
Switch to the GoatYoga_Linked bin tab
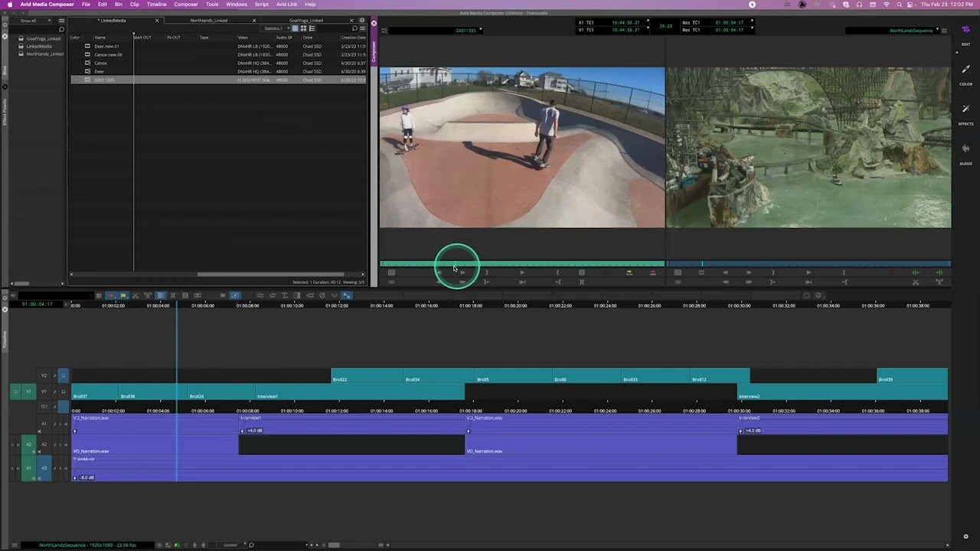[305, 21]
